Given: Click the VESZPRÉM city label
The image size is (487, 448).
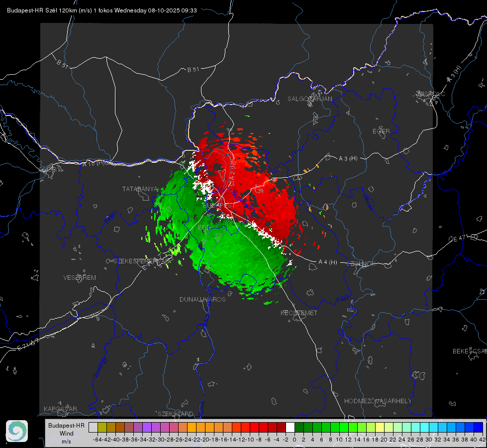Looking at the screenshot, I should (80, 278).
